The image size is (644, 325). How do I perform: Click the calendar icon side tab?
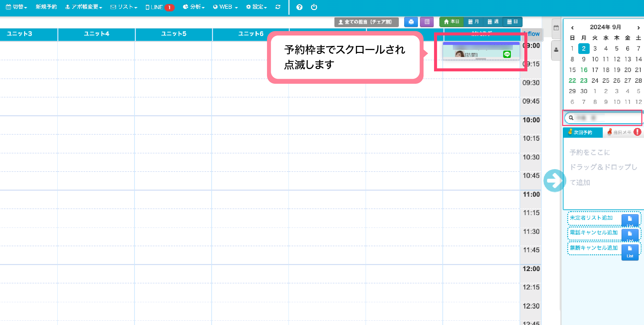tap(556, 28)
